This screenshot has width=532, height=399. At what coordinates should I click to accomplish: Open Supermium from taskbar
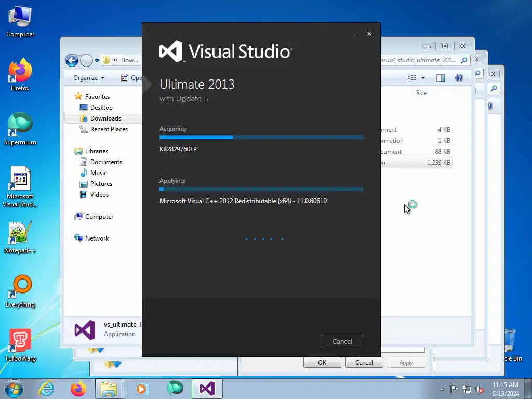[x=175, y=388]
